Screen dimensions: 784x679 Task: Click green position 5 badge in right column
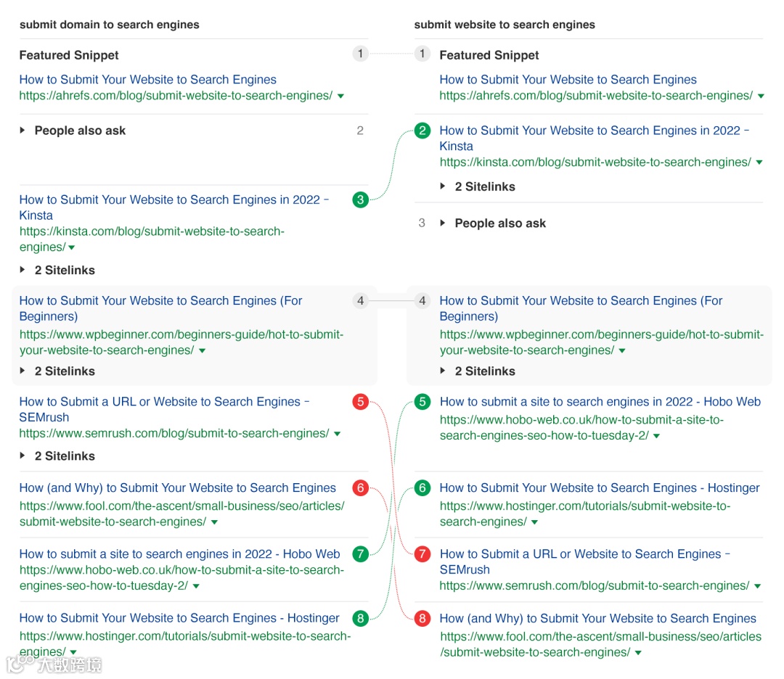(422, 402)
